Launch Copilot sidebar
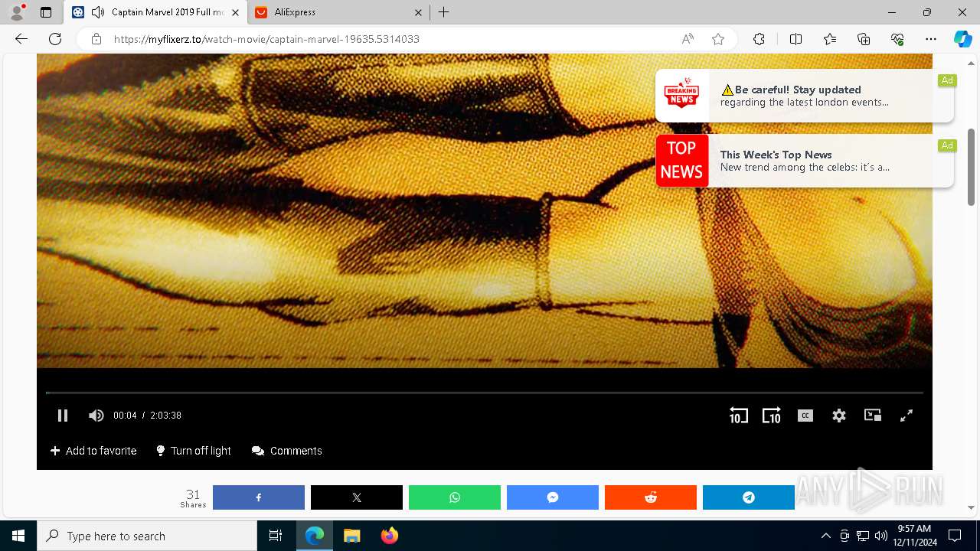 pos(962,39)
